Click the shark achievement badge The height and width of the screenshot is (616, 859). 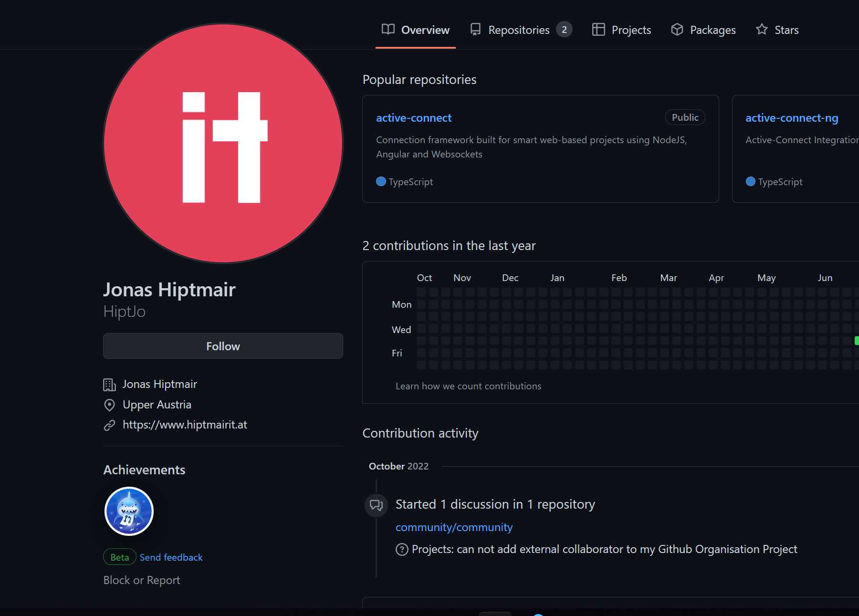[129, 511]
